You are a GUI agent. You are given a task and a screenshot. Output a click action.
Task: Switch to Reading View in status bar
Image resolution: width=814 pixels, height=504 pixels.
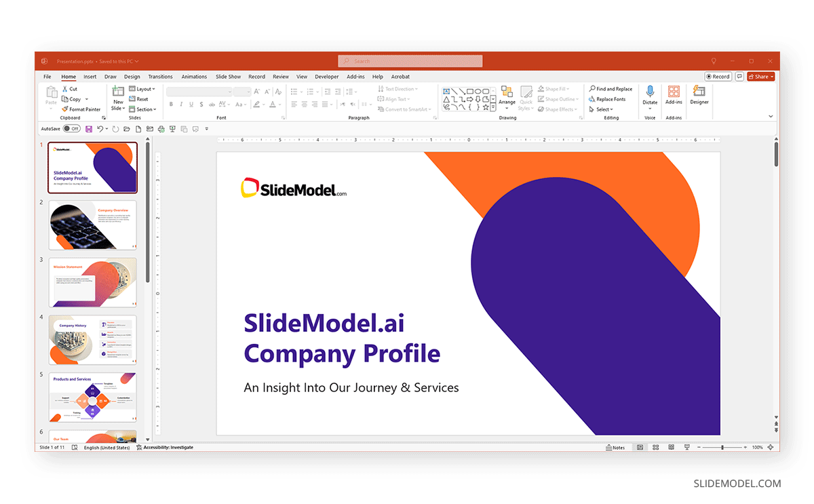(671, 447)
